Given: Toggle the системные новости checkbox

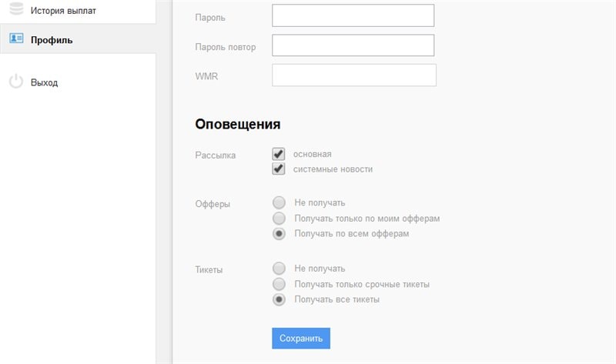Looking at the screenshot, I should coord(279,169).
